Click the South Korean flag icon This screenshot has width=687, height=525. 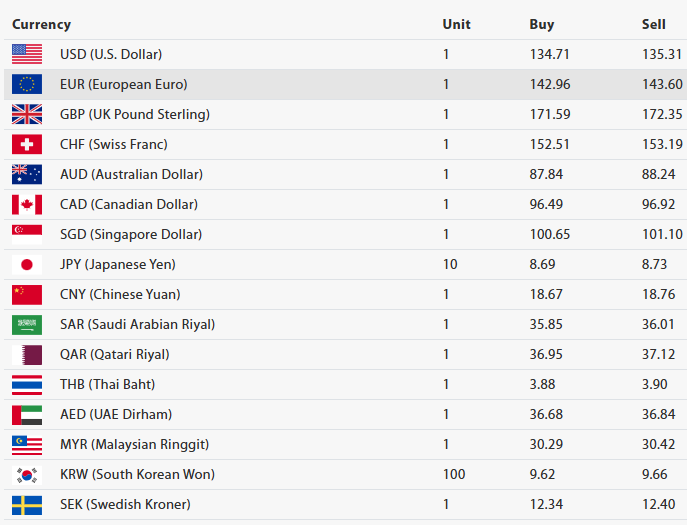[x=27, y=474]
